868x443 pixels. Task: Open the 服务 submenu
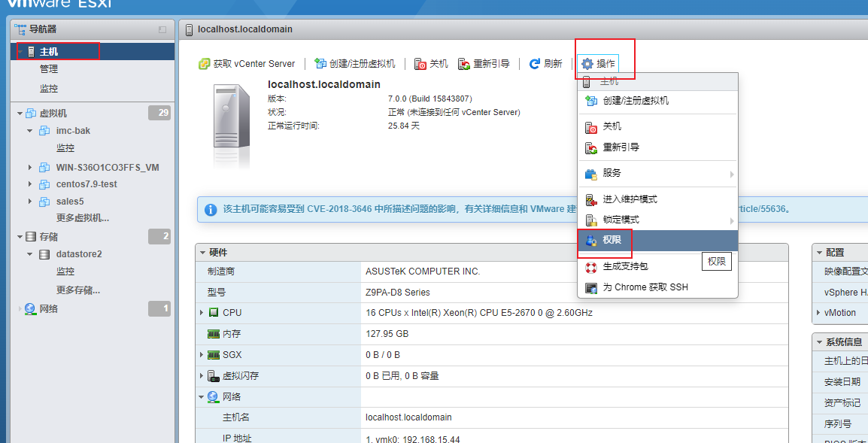coord(658,173)
